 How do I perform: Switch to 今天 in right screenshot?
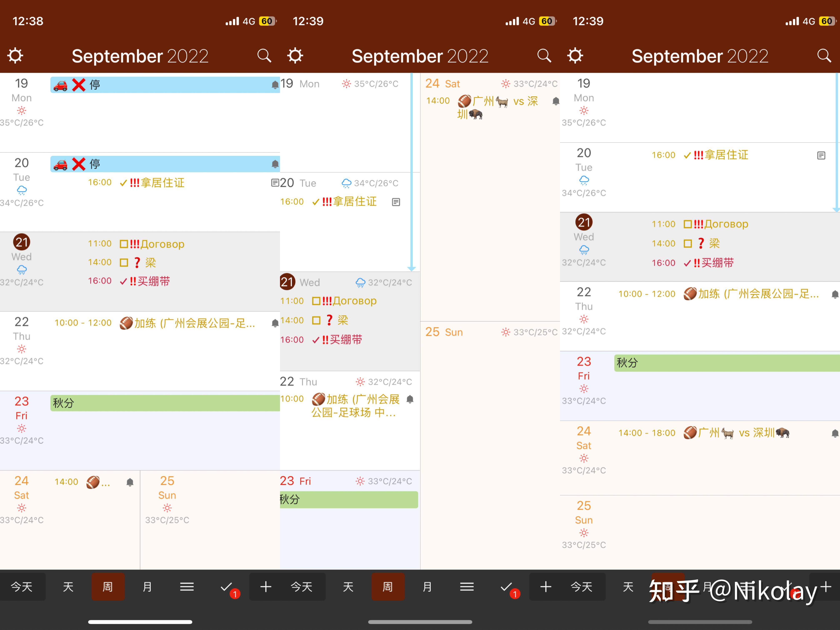581,587
